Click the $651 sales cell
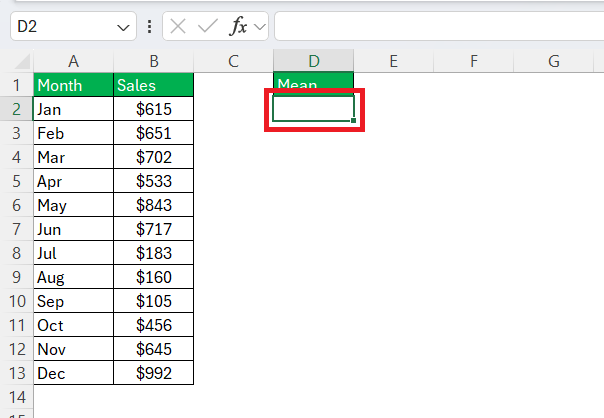Image resolution: width=604 pixels, height=418 pixels. pos(154,133)
